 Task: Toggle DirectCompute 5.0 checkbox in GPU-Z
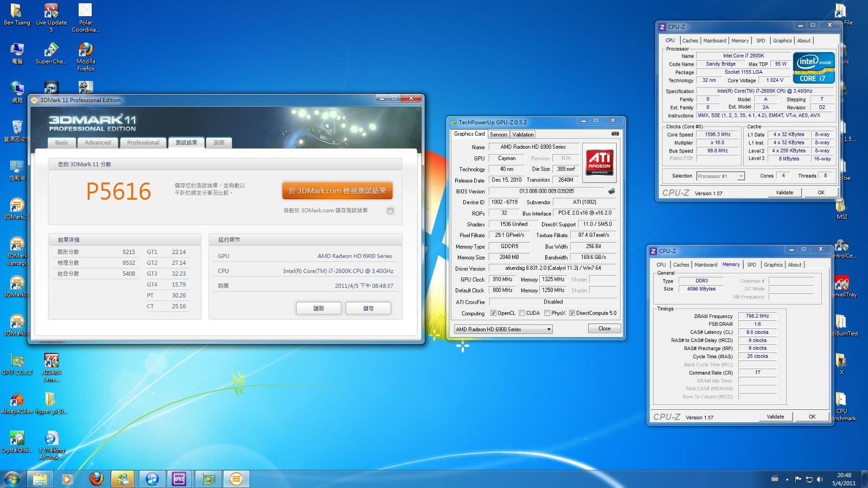click(572, 313)
